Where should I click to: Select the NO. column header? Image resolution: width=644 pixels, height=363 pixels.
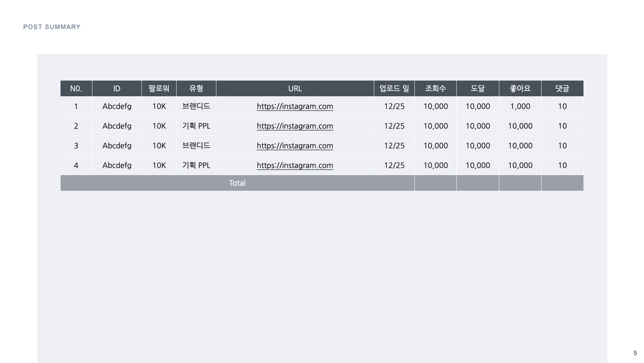pos(76,88)
